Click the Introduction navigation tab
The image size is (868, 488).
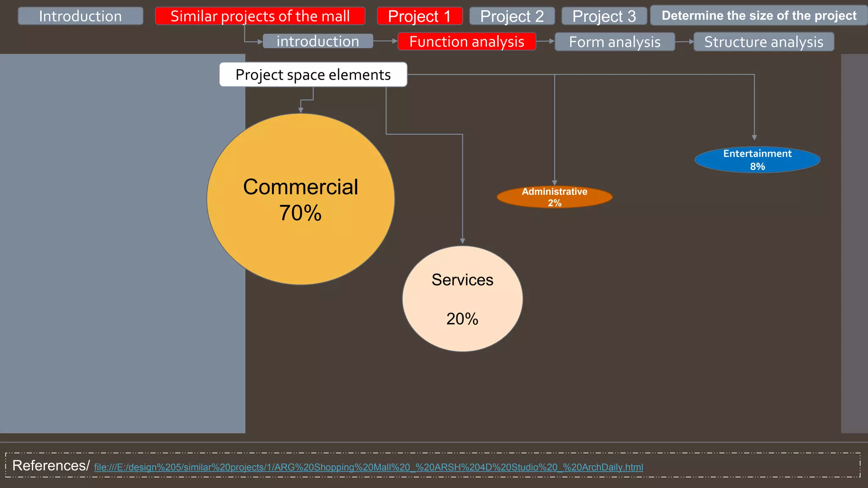click(81, 16)
